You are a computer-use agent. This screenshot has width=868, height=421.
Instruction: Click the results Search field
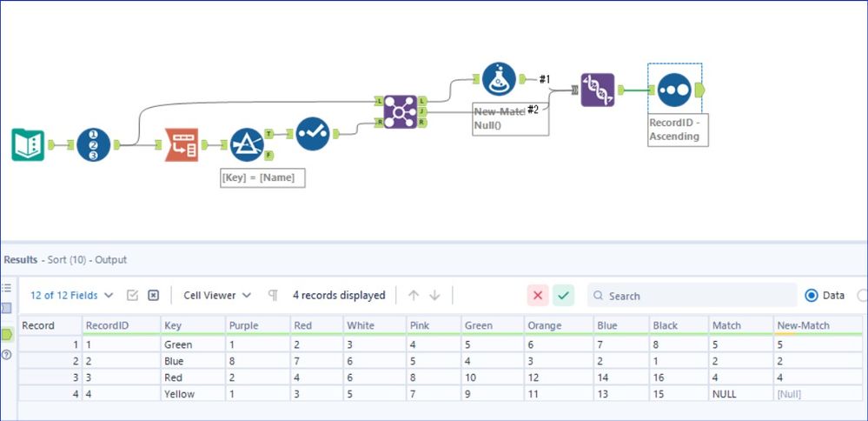point(692,295)
